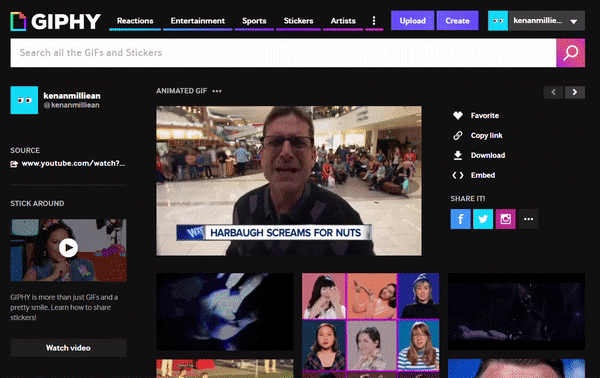This screenshot has width=600, height=378.
Task: Open the Embed code brackets icon
Action: click(458, 175)
